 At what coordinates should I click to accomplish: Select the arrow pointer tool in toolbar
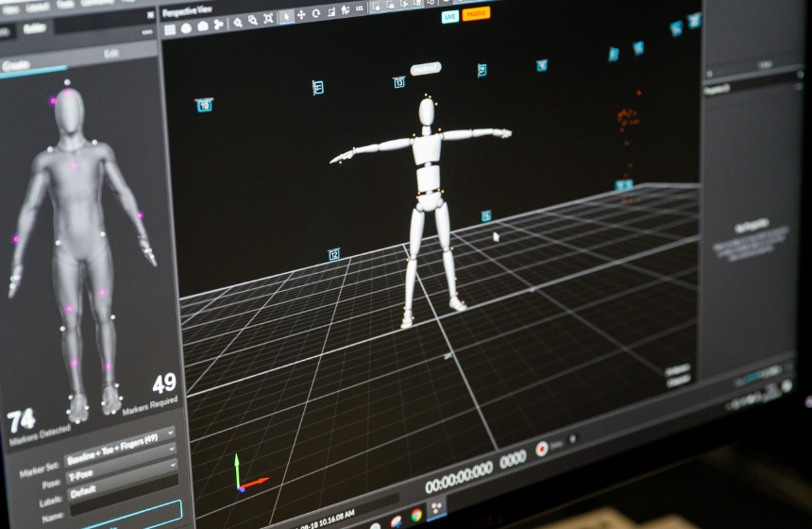click(x=288, y=16)
